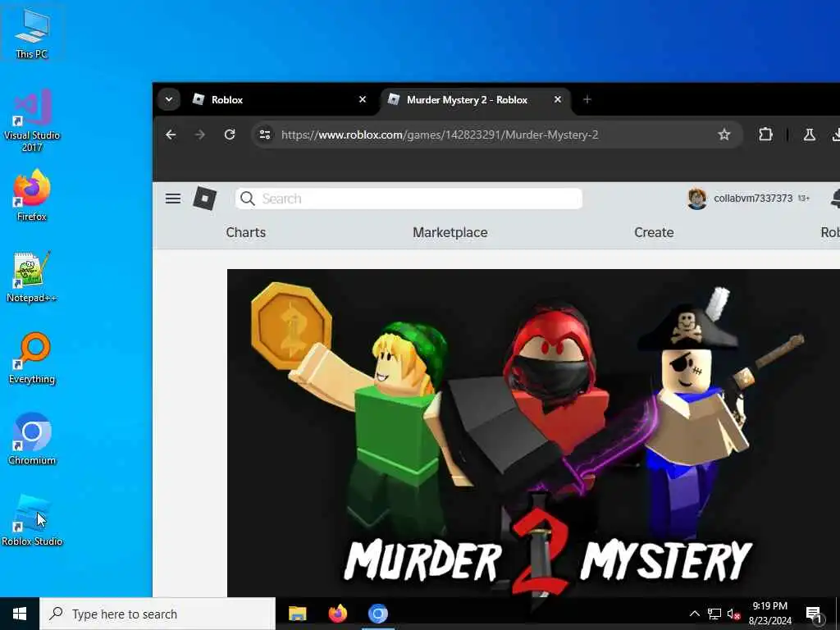Click the Roblox logo home icon
This screenshot has width=840, height=630.
point(204,199)
